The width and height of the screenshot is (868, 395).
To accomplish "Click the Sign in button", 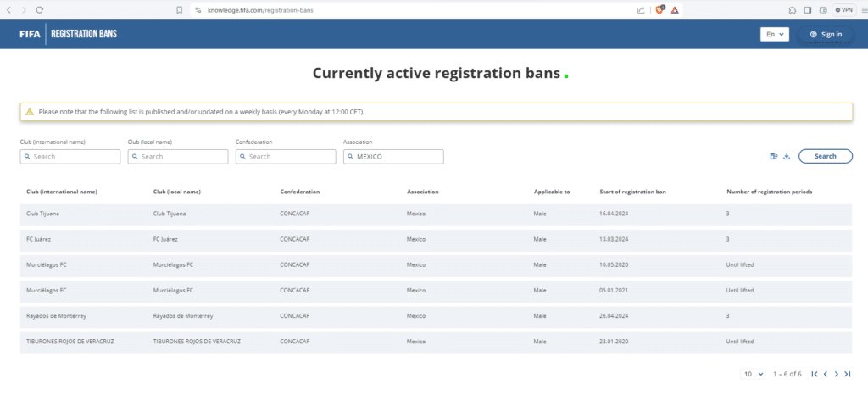I will click(x=826, y=34).
